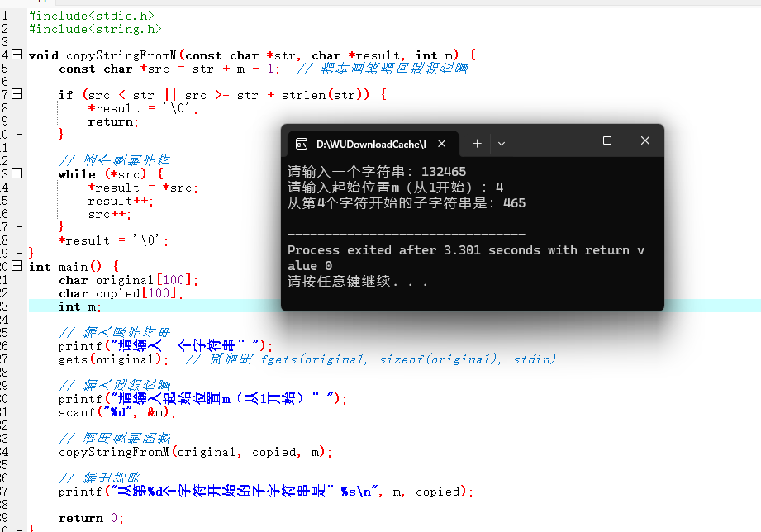The width and height of the screenshot is (761, 532).
Task: Open new tab in console window
Action: click(477, 143)
